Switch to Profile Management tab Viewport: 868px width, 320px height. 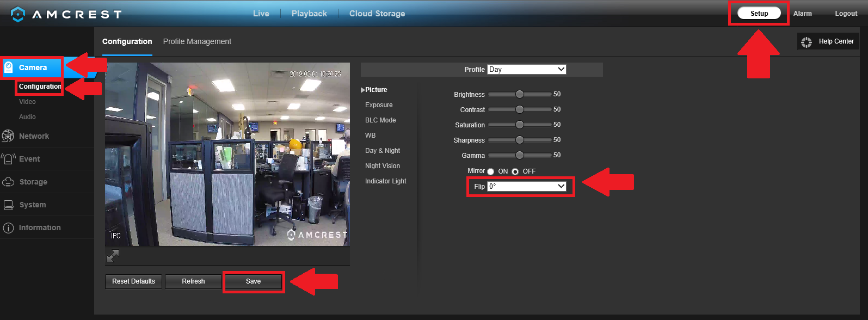[197, 41]
